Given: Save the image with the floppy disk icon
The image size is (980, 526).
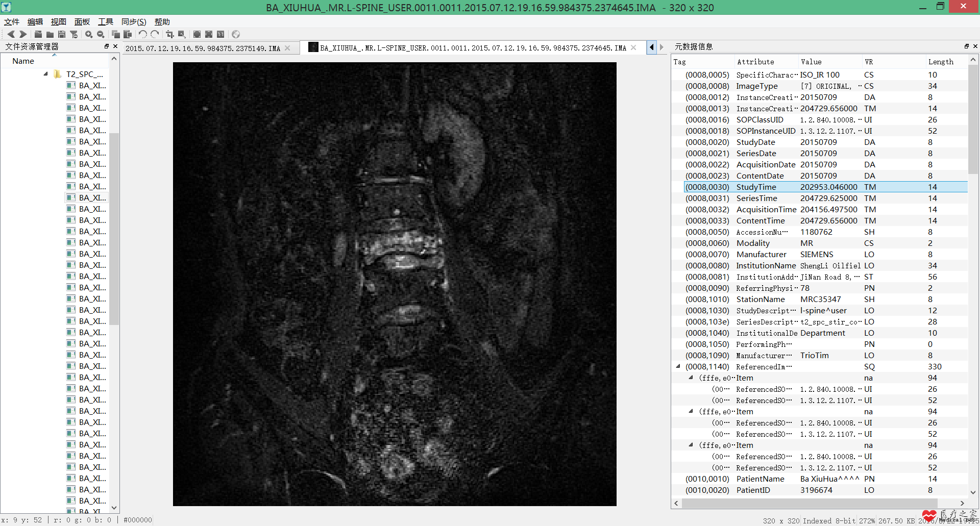Looking at the screenshot, I should point(62,34).
